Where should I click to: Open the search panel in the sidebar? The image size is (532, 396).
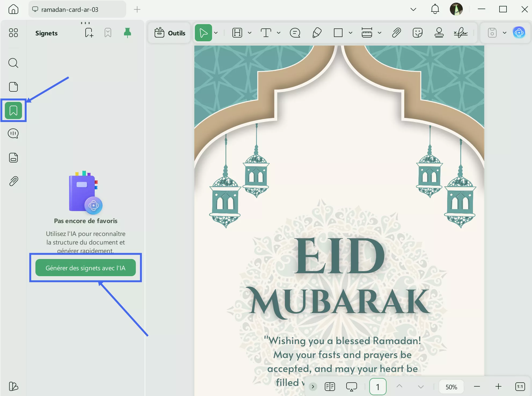point(13,63)
